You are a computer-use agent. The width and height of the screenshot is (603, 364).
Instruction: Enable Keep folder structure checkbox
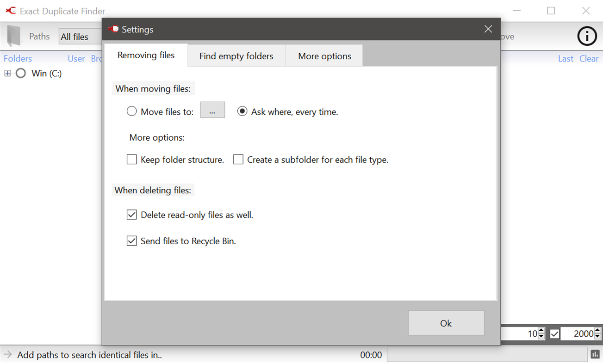tap(132, 160)
